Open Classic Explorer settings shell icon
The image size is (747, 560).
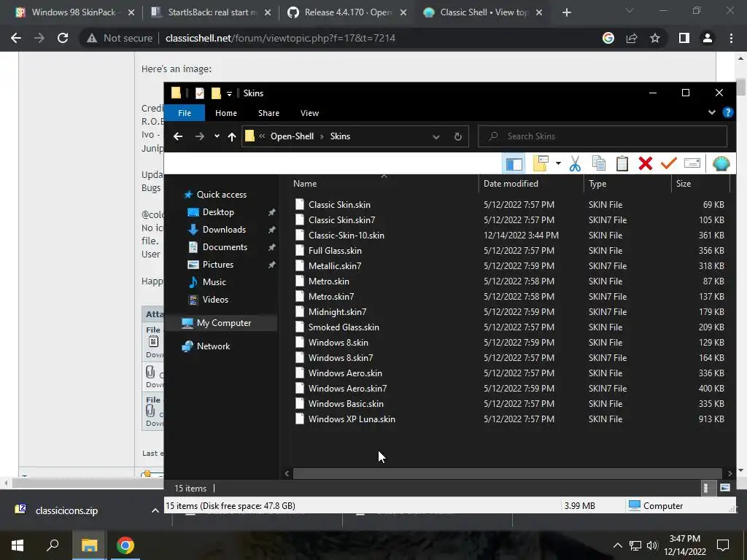pyautogui.click(x=721, y=164)
